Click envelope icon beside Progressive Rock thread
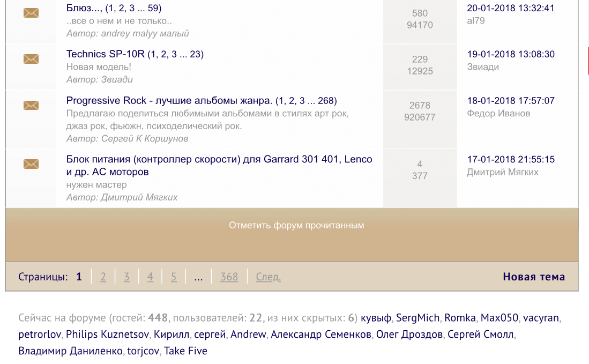Screen dimensions: 589x364 [31, 105]
